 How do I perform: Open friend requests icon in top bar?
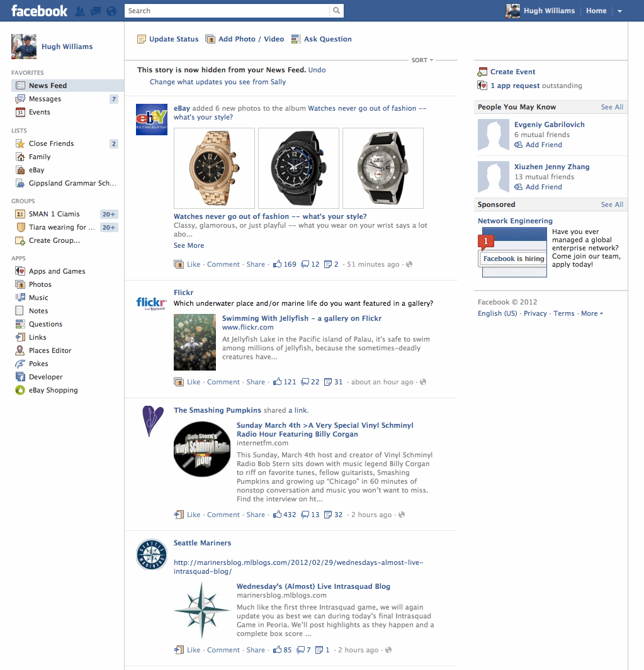click(x=80, y=11)
